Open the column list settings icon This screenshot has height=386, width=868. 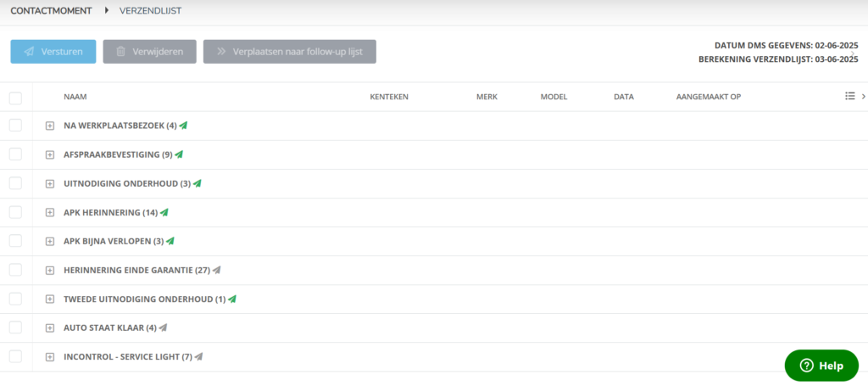(x=849, y=97)
